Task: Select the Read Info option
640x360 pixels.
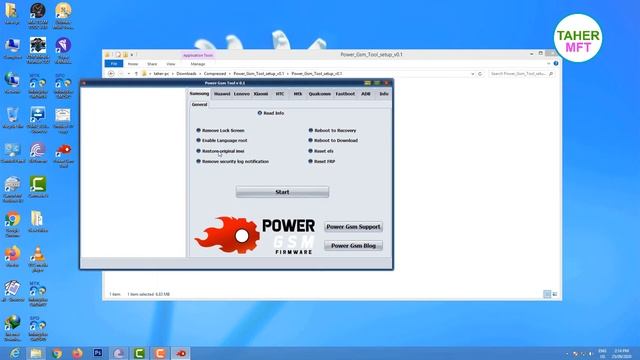Action: [x=271, y=113]
